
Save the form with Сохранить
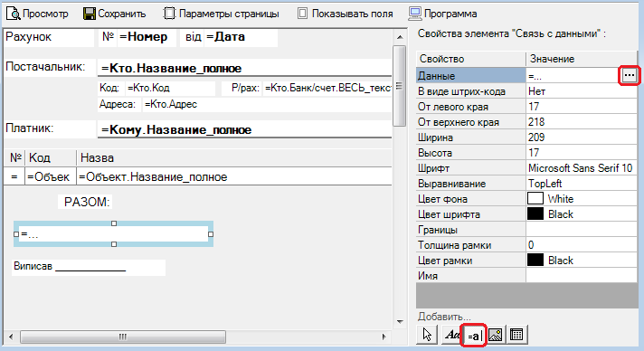114,14
